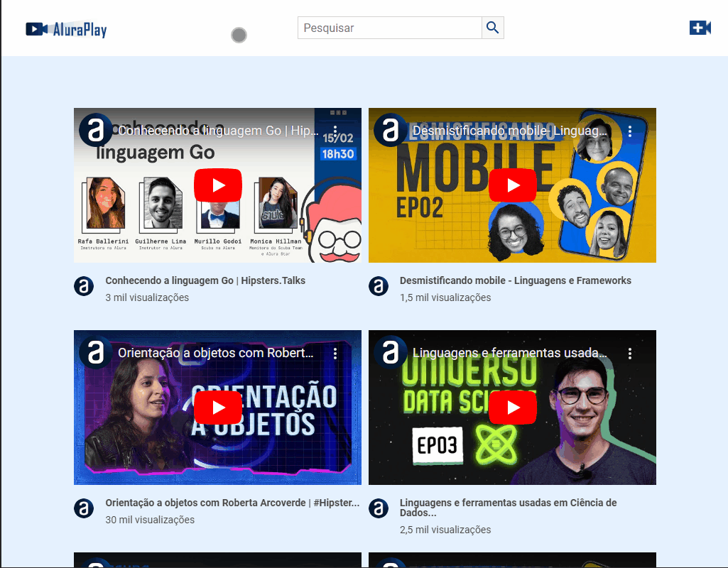Select text 'Desmistificando mobile - Linguagens e Frameworks'
The image size is (728, 568).
516,280
